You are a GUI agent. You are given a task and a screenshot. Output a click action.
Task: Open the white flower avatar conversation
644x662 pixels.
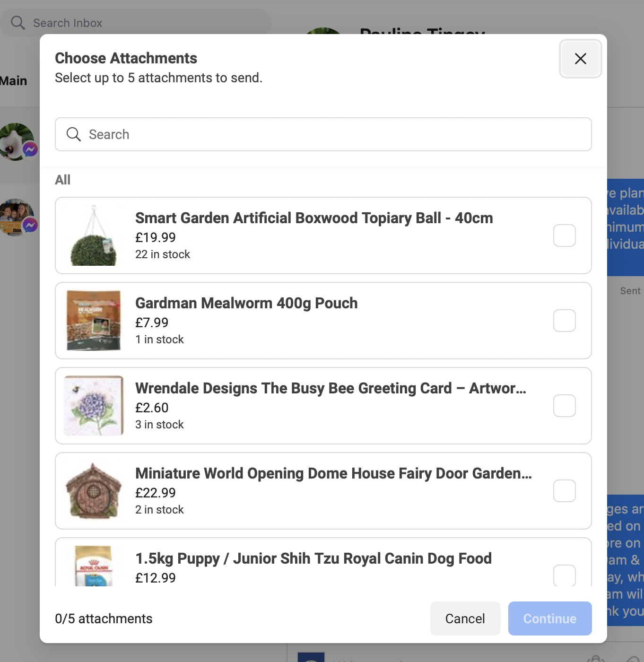tap(17, 141)
